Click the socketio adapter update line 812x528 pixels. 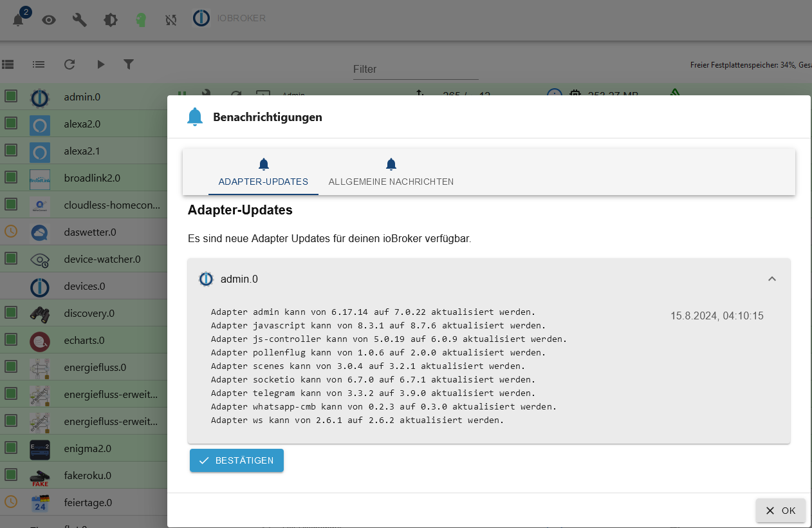[x=373, y=379]
